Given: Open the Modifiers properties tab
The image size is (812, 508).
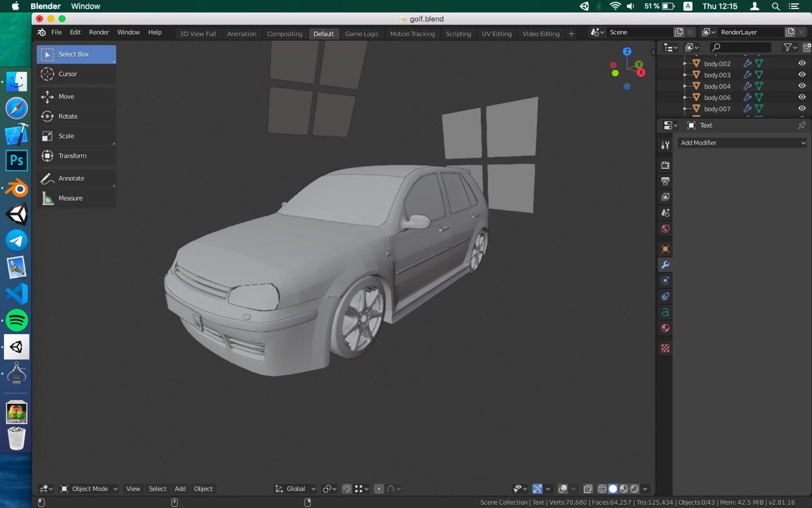Looking at the screenshot, I should click(665, 265).
